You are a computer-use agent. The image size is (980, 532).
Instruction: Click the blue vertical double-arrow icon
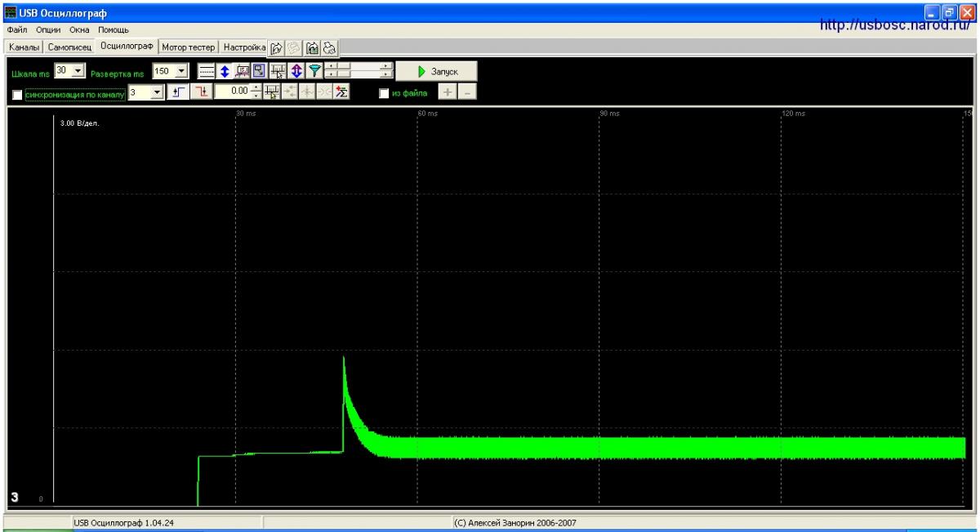pyautogui.click(x=225, y=72)
